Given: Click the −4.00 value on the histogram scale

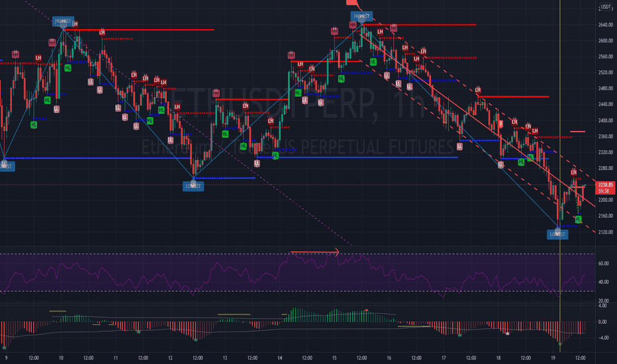Looking at the screenshot, I should click(x=603, y=338).
